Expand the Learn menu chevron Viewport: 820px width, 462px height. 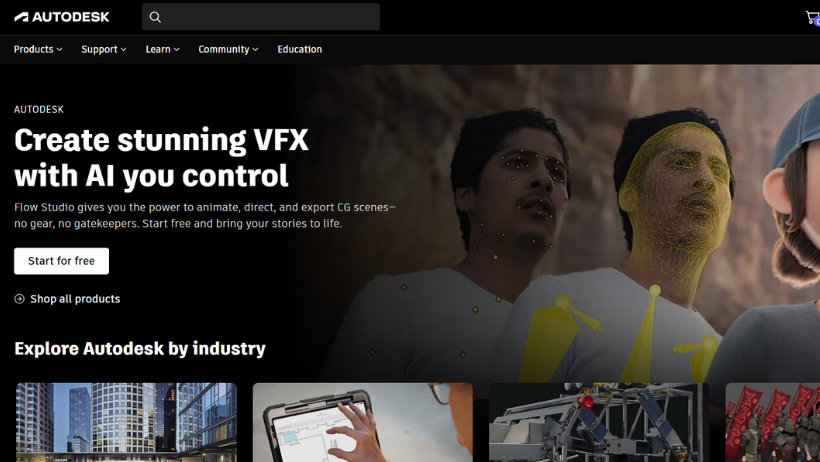pyautogui.click(x=177, y=49)
